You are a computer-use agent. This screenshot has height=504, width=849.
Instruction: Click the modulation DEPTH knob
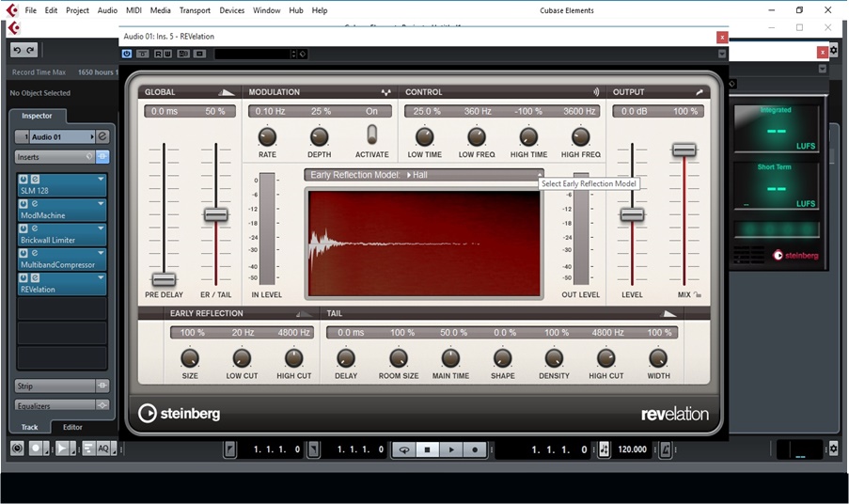319,137
